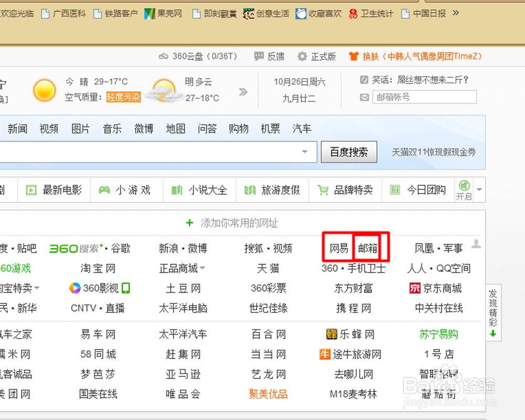Viewport: 525px width, 420px height.
Task: Click the 百度搜索 button
Action: coord(349,152)
